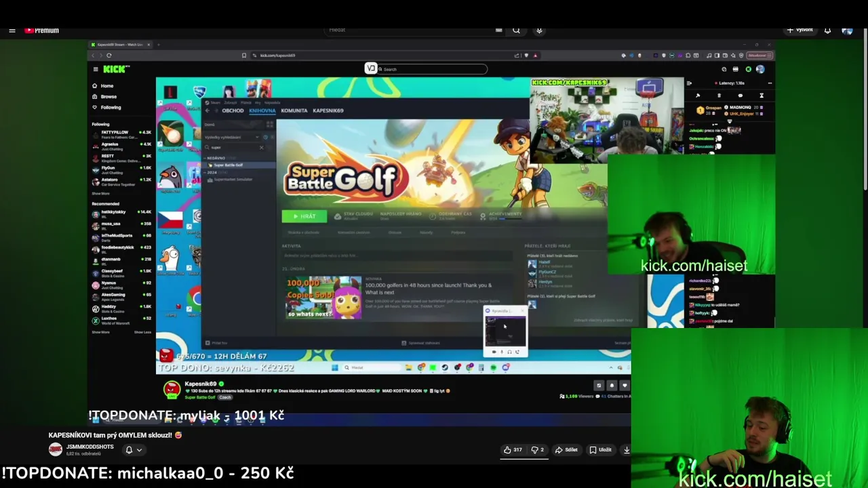868x488 pixels.
Task: Expand Following list with Show More
Action: pos(100,193)
